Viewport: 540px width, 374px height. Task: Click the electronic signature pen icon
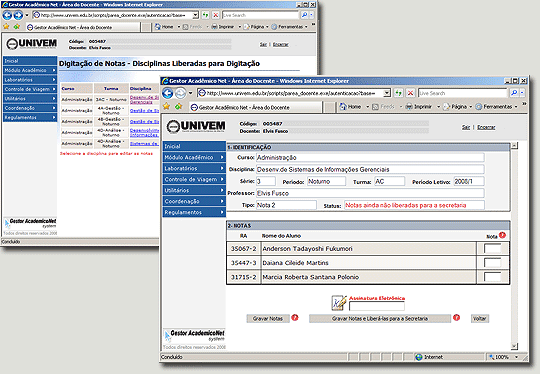tap(339, 303)
